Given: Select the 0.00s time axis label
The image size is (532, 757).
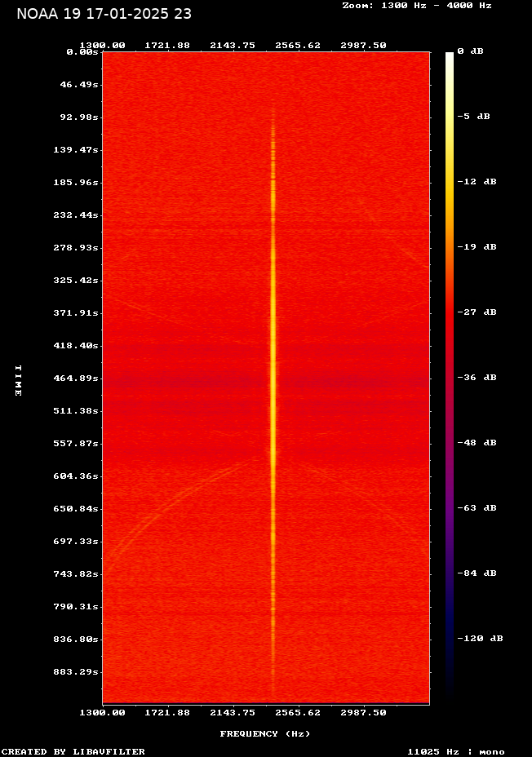Looking at the screenshot, I should click(82, 51).
